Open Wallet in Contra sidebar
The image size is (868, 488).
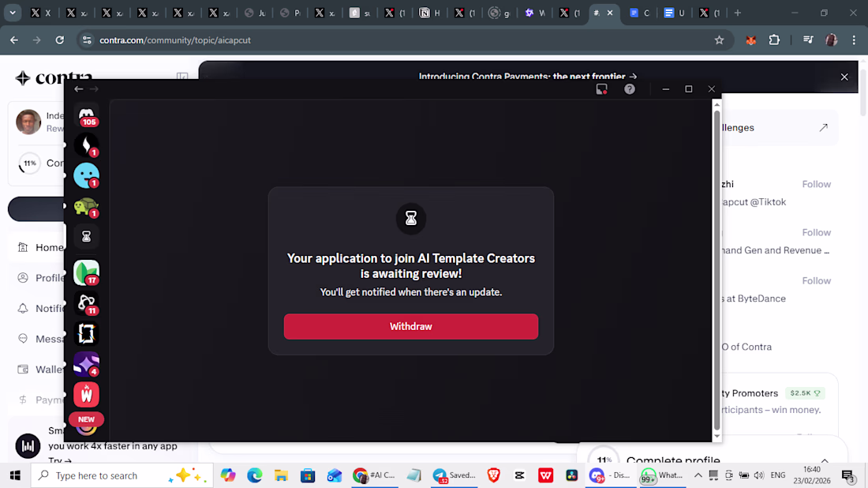(40, 369)
